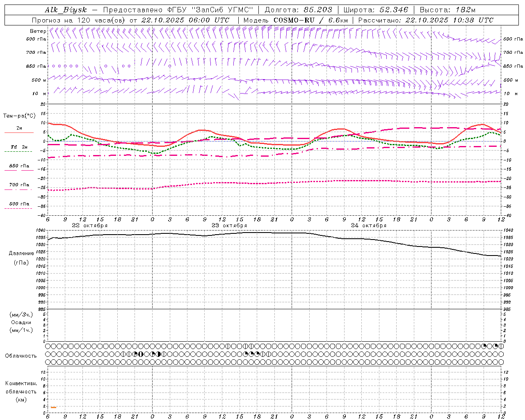Click the date label 23 октября
The height and width of the screenshot is (420, 525).
[x=229, y=226]
